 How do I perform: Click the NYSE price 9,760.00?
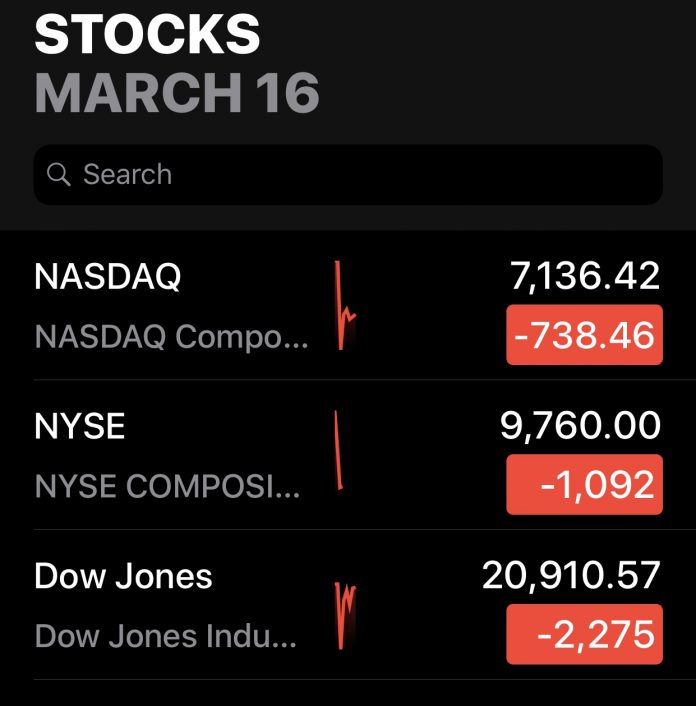coord(580,426)
